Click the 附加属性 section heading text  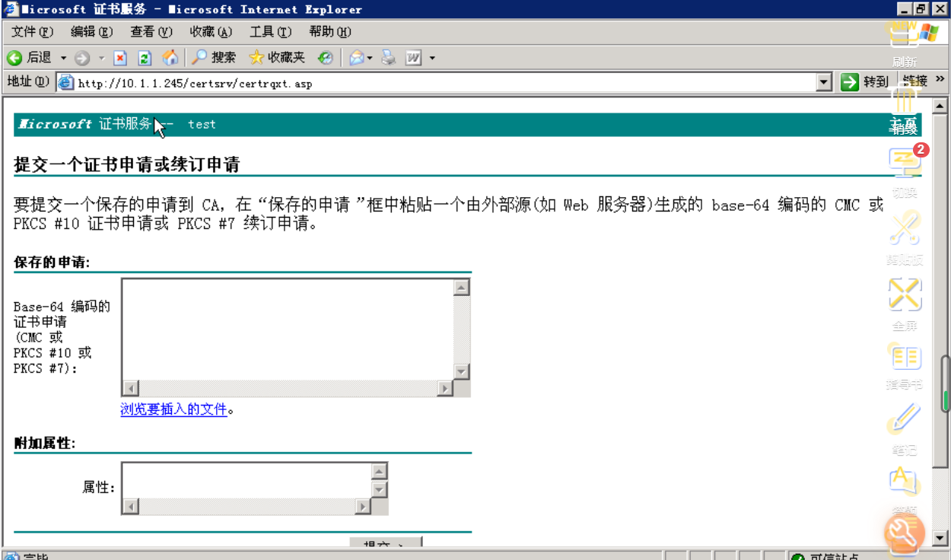(44, 444)
